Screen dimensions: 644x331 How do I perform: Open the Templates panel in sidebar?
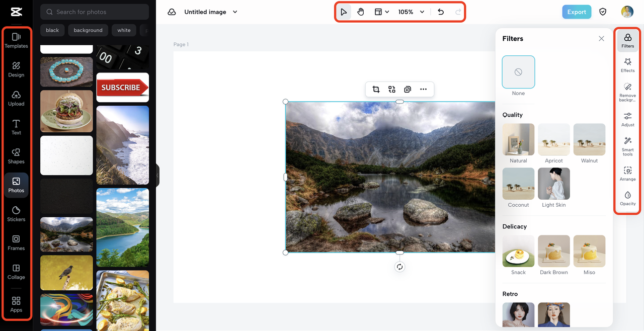16,40
